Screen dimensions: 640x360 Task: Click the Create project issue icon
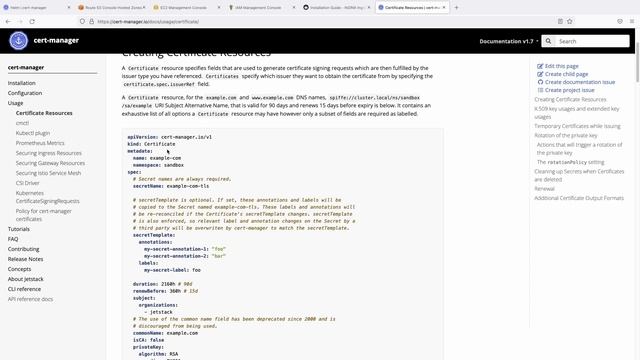(x=540, y=90)
